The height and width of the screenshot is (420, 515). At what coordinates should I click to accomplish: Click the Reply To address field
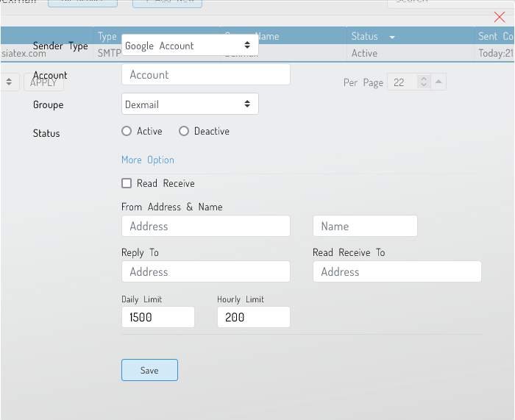(206, 272)
